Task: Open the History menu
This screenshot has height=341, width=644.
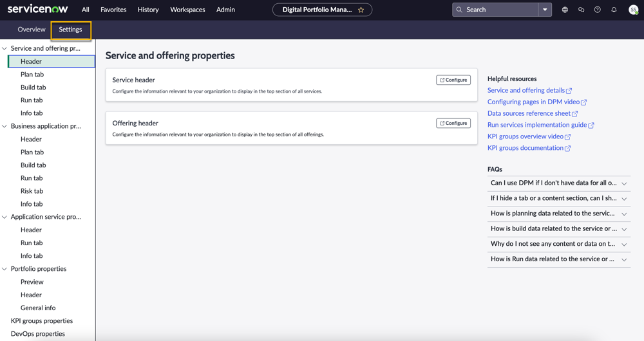Action: tap(148, 10)
